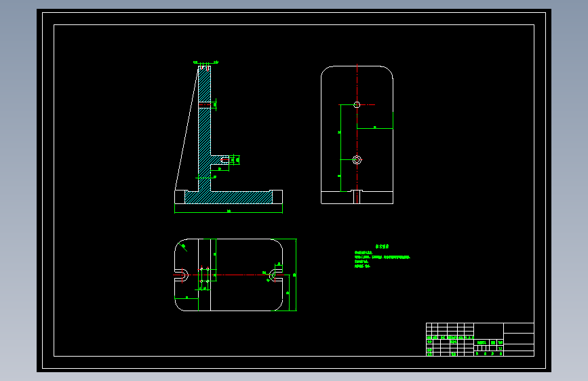Click the upper small hole in front view

click(x=357, y=104)
